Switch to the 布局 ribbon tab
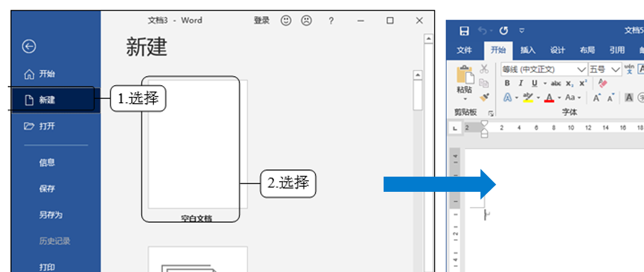This screenshot has height=272, width=644. click(x=587, y=50)
